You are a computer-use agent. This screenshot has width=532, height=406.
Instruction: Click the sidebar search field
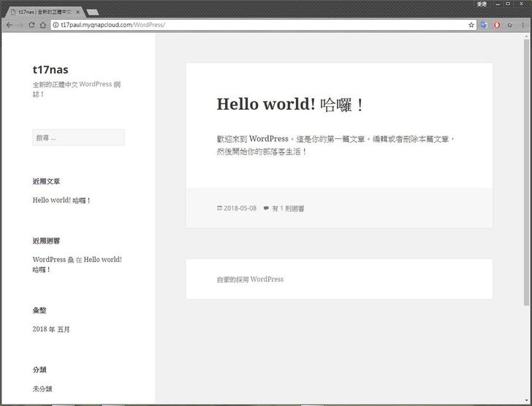(78, 138)
